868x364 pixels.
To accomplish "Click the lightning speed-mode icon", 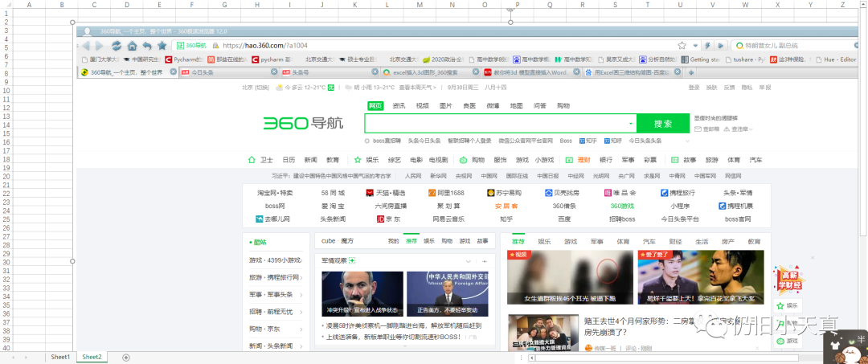I will tap(707, 45).
